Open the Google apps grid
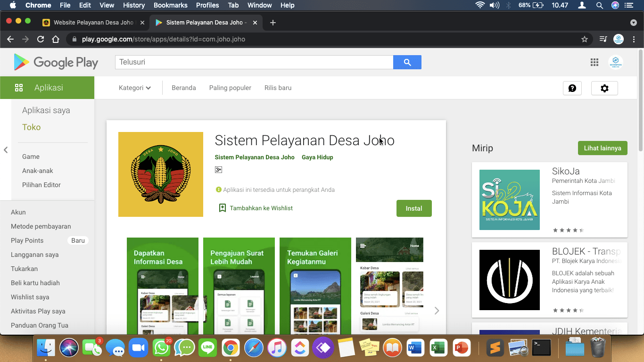The image size is (644, 362). 594,62
